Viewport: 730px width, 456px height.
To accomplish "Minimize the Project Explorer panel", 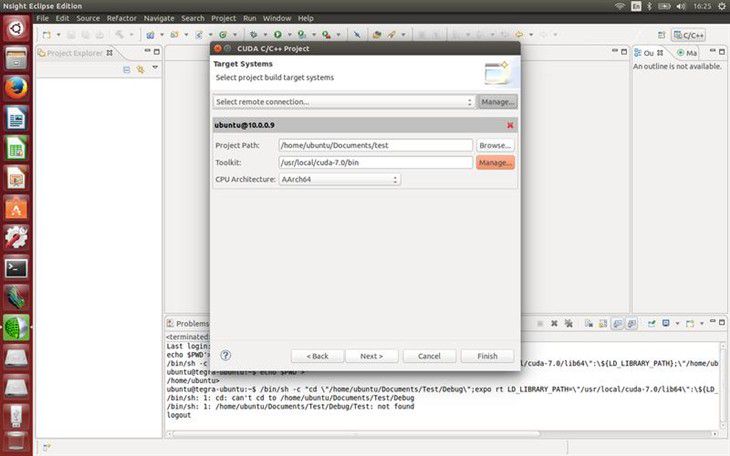I will point(147,51).
